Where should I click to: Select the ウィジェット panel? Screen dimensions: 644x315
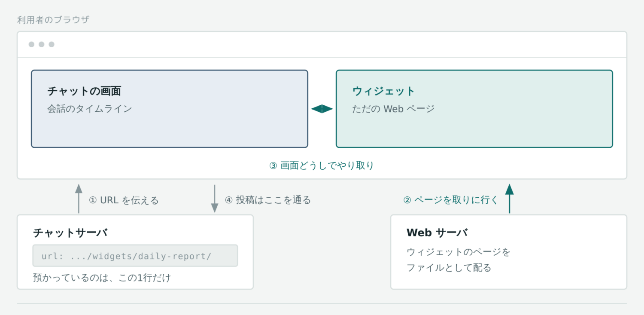click(474, 109)
